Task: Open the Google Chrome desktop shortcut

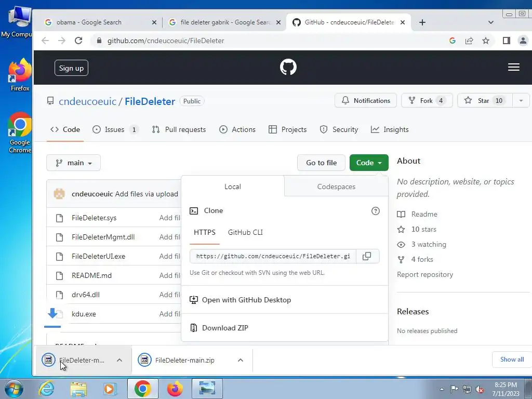Action: pos(20,132)
